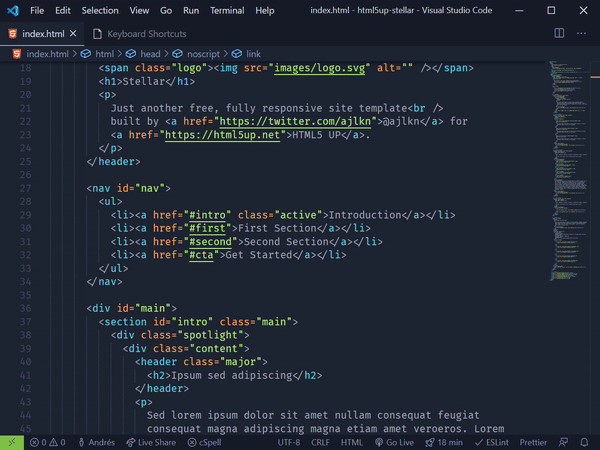The image size is (600, 450).
Task: Open the View menu
Action: 139,10
